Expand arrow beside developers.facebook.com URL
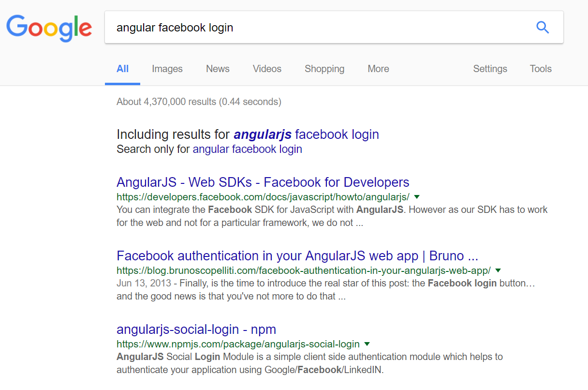Viewport: 588px width, 390px height. click(x=417, y=197)
